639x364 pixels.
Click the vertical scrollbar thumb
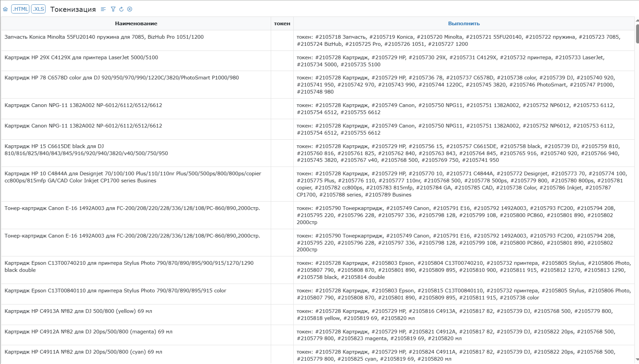click(x=637, y=34)
